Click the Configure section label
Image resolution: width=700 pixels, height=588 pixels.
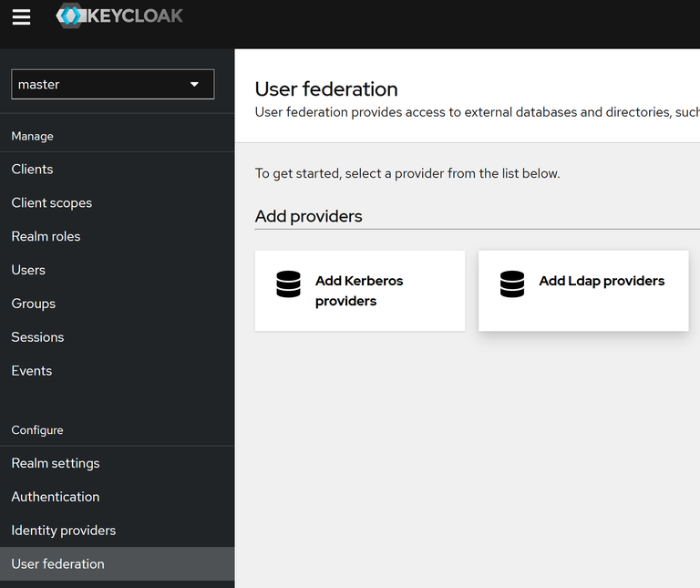pos(37,430)
